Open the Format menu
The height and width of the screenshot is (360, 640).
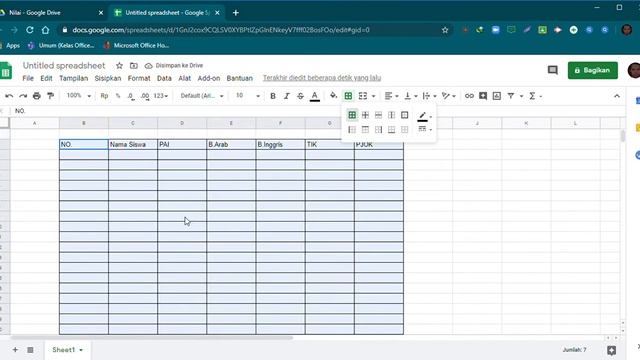click(139, 78)
